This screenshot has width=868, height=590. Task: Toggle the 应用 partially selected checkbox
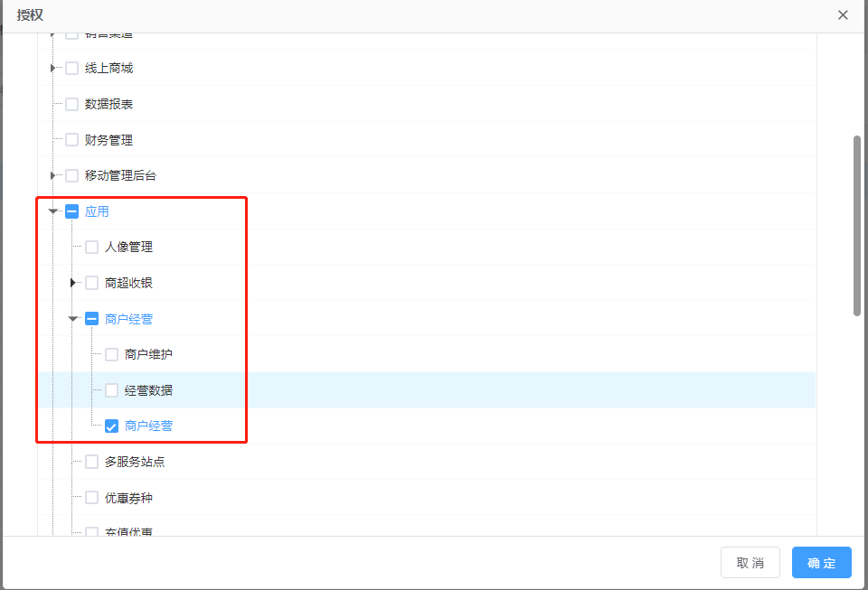pos(72,211)
